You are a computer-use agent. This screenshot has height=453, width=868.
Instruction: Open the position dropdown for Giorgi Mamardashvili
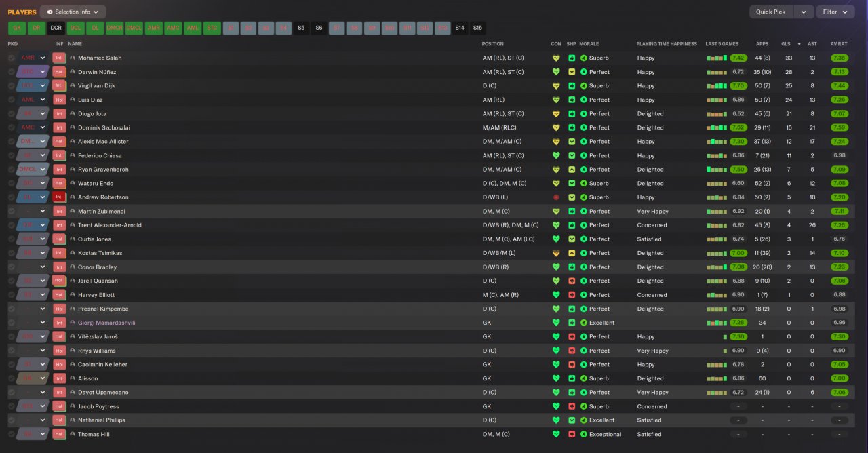(33, 323)
